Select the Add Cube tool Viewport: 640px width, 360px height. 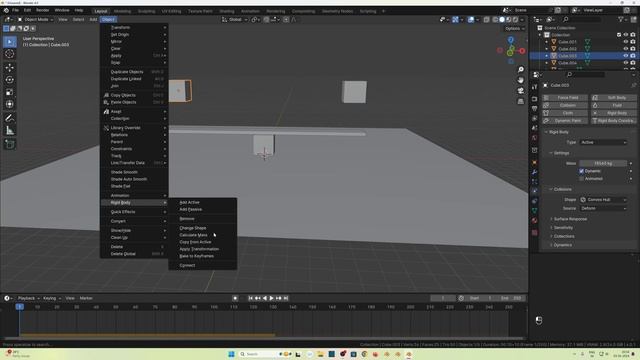[10, 144]
